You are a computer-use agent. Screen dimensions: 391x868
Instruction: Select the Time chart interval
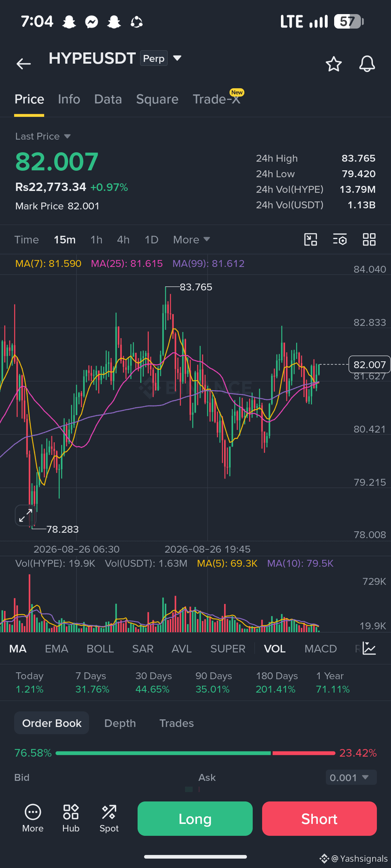point(26,239)
